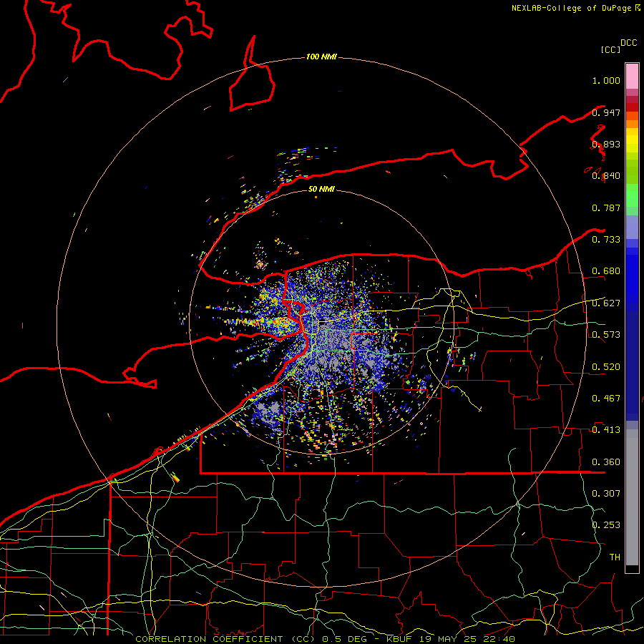Click the 0.840 legend value
644x644 pixels.
(x=606, y=176)
